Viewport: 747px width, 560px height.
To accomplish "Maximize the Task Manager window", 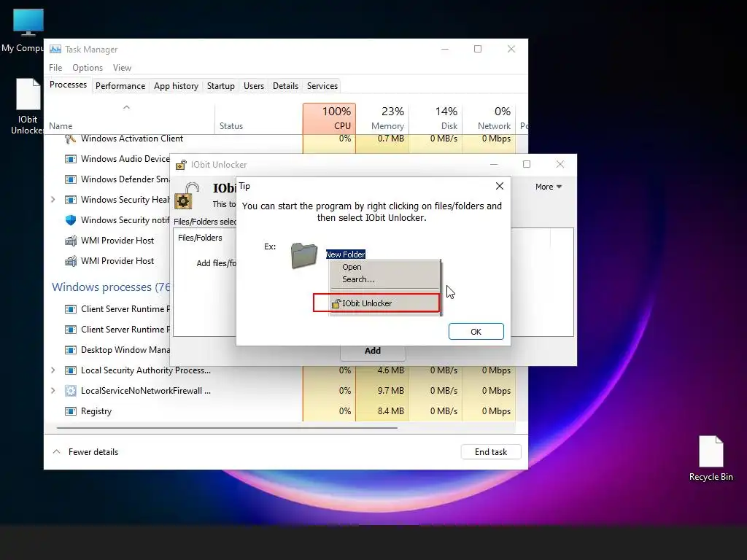I will 478,49.
